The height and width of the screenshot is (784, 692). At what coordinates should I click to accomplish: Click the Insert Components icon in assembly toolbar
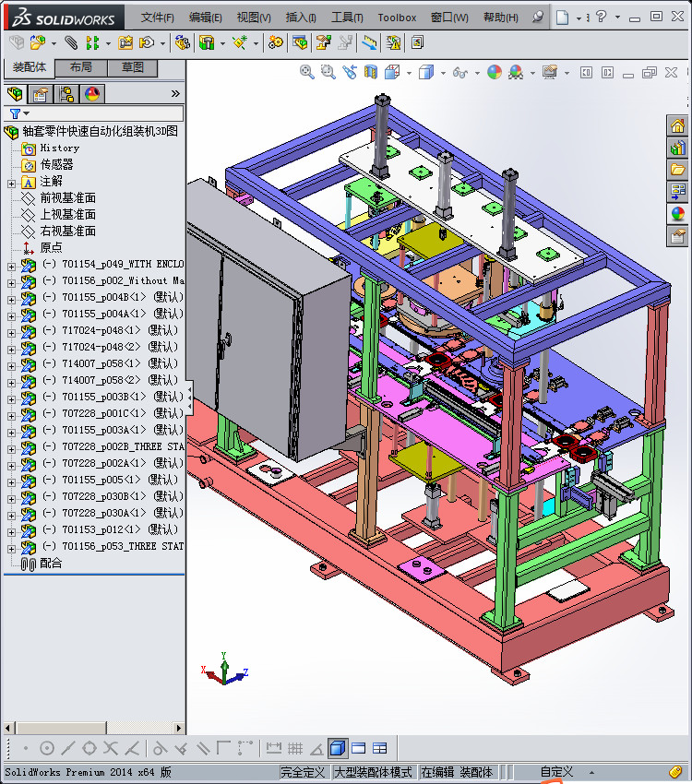coord(38,43)
